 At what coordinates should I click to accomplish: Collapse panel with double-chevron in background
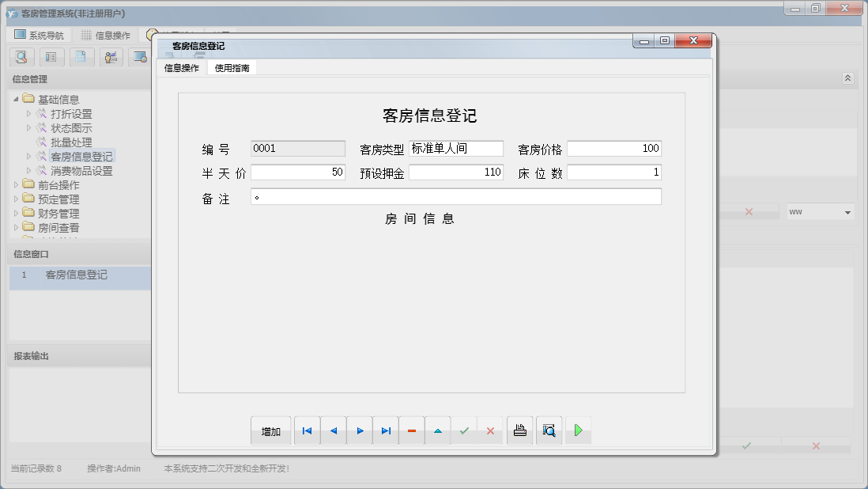click(x=847, y=78)
